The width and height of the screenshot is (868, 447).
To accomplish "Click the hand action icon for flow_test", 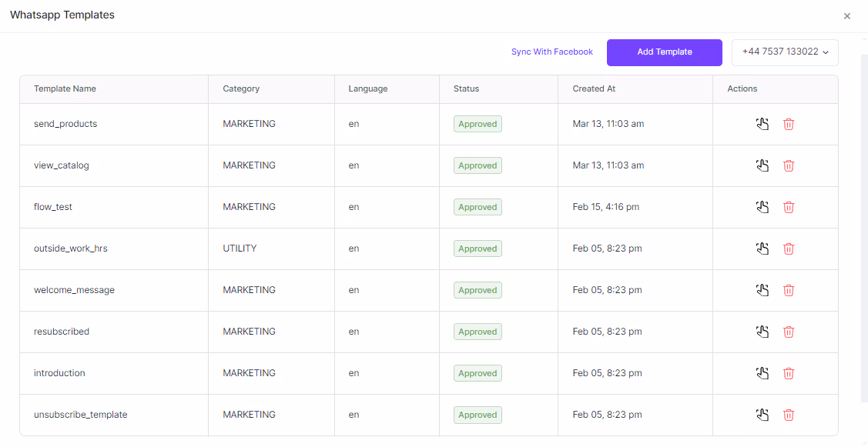I will click(x=762, y=207).
